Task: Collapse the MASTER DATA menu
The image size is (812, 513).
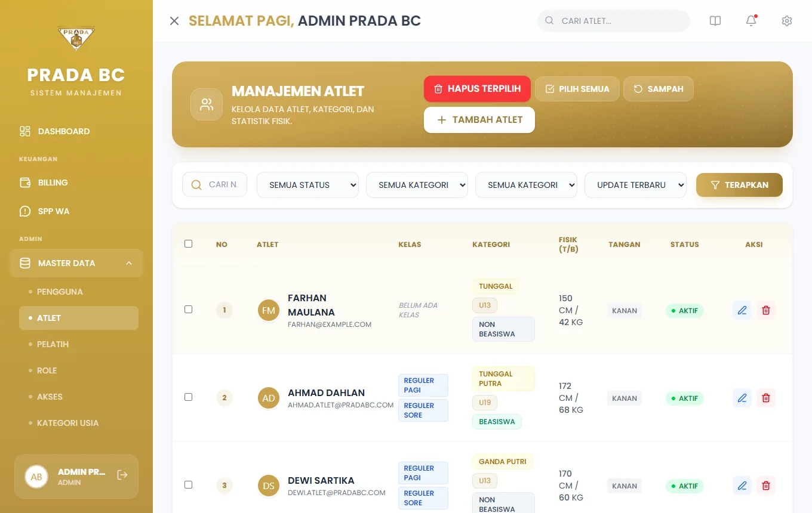Action: tap(76, 263)
